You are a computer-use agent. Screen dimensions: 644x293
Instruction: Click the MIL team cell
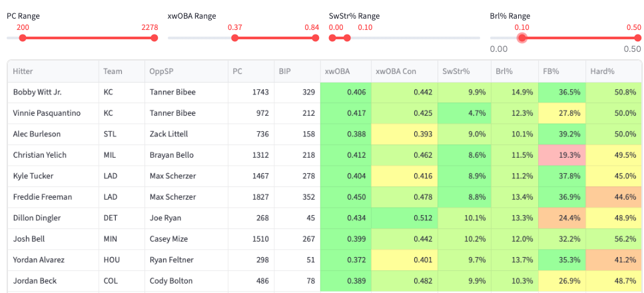point(122,155)
